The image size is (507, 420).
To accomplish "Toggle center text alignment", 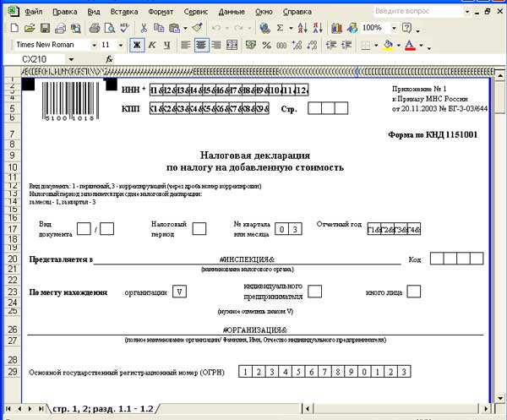I will (x=201, y=45).
